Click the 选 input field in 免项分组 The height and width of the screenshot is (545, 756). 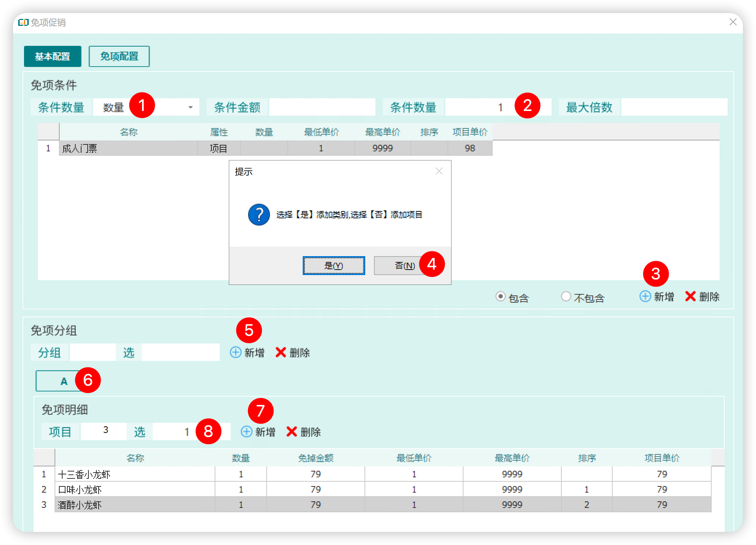pos(180,352)
